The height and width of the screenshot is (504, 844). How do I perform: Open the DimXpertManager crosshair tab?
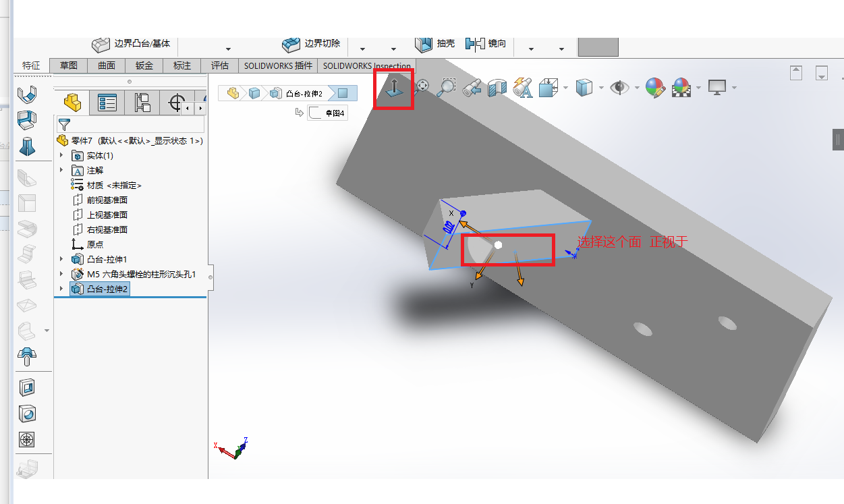tap(177, 103)
